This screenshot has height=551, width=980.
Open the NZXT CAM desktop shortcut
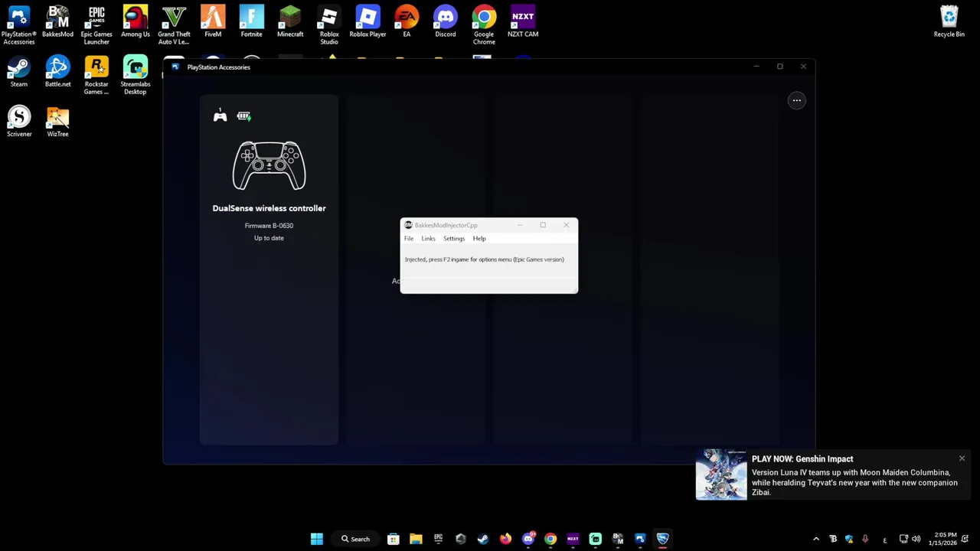click(x=523, y=21)
